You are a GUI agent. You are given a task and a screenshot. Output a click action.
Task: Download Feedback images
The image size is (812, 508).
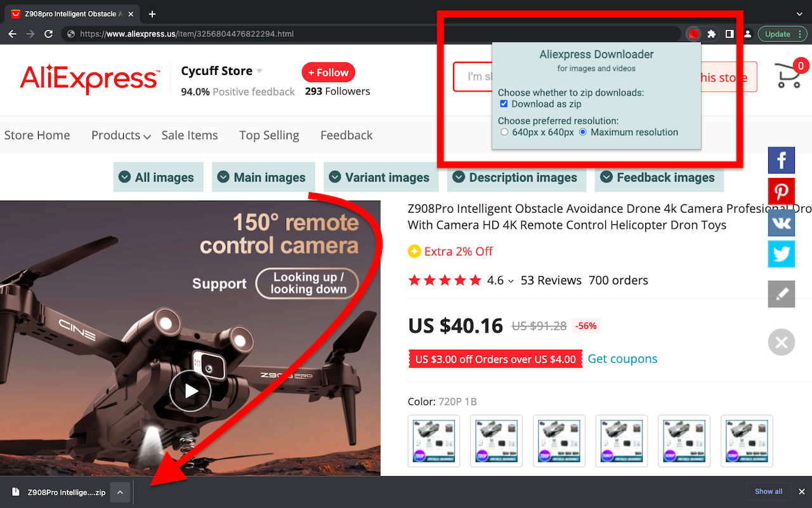(659, 177)
